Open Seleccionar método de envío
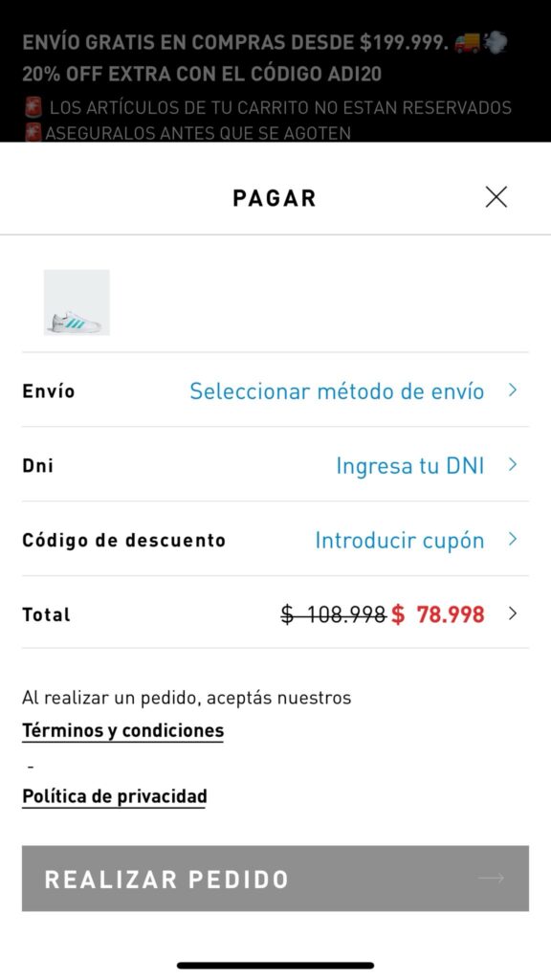This screenshot has width=551, height=980. 337,390
